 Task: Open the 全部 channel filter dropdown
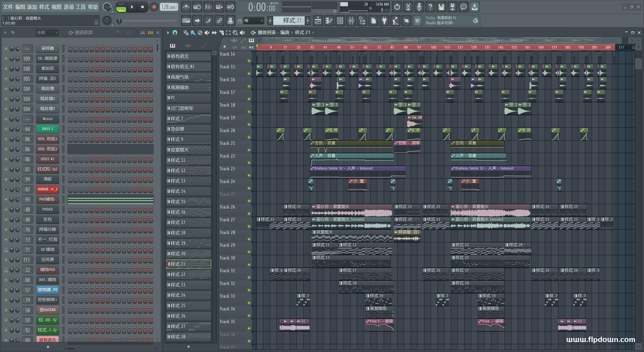[x=47, y=33]
